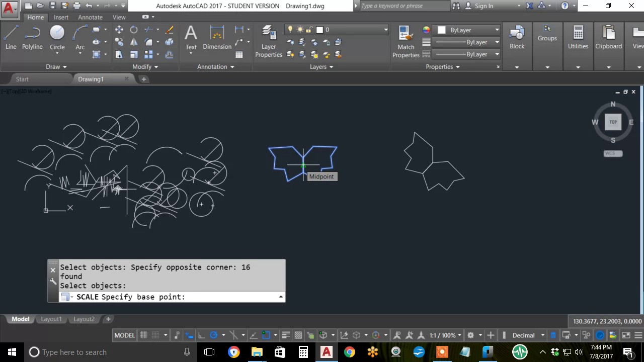This screenshot has width=644, height=362.
Task: Switch to the Start file tab
Action: coord(22,79)
